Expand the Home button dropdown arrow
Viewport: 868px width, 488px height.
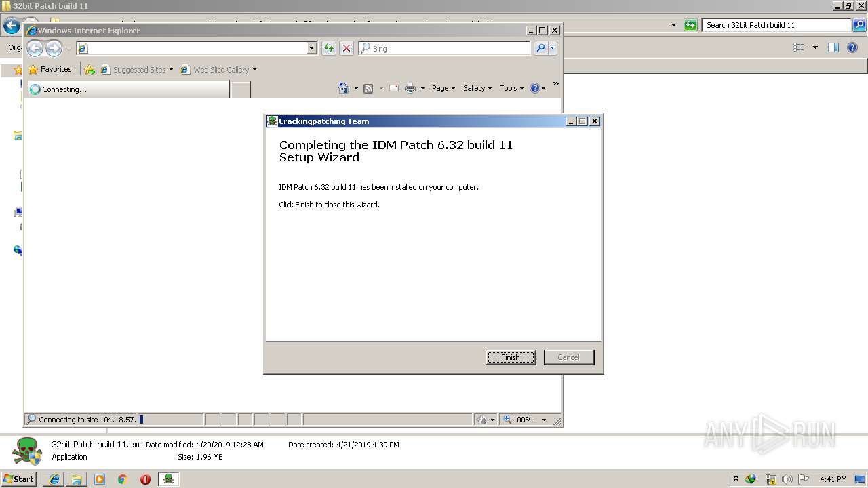[x=356, y=88]
